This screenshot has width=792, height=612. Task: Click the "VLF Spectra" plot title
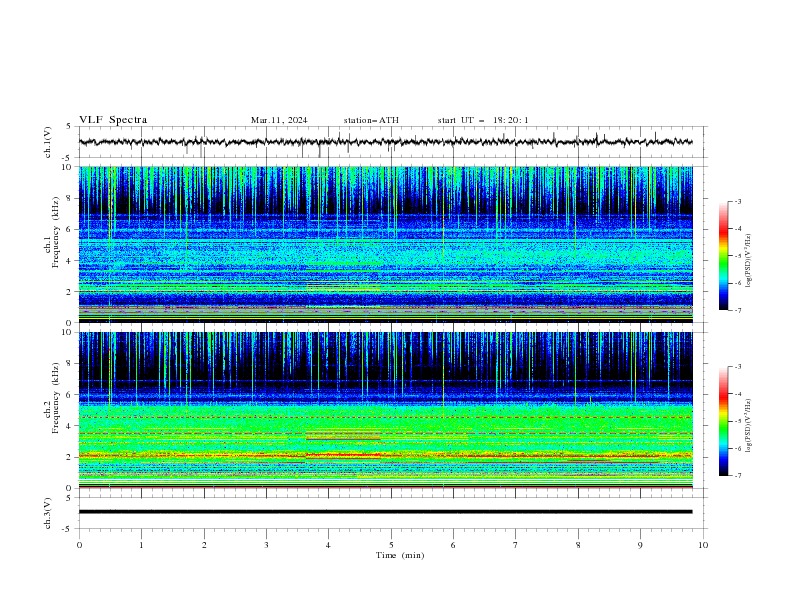tap(113, 120)
